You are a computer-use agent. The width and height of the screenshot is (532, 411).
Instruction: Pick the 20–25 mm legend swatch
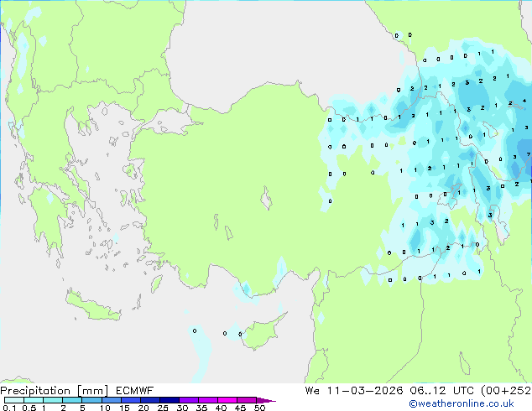tap(150, 400)
